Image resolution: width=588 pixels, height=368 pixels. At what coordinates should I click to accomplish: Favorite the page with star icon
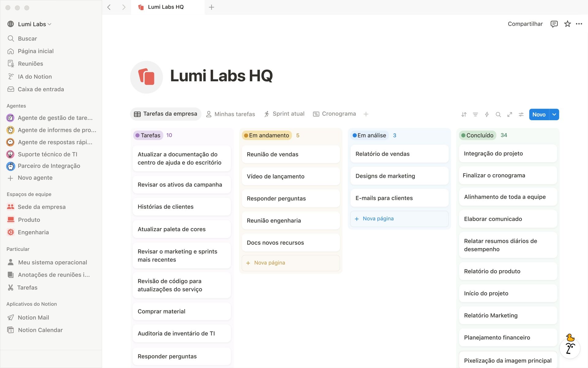567,24
